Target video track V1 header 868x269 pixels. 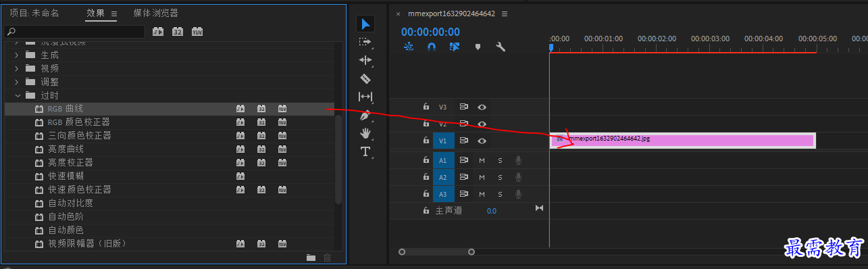443,141
